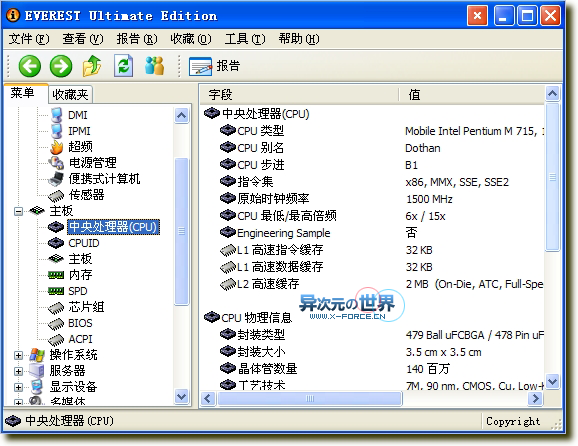
Task: Click the green Back arrow button
Action: (29, 66)
